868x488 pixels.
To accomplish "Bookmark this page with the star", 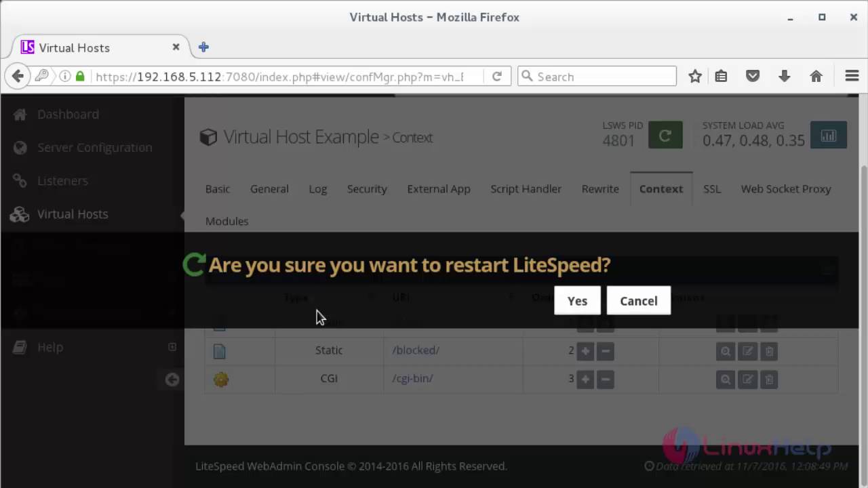I will click(695, 77).
